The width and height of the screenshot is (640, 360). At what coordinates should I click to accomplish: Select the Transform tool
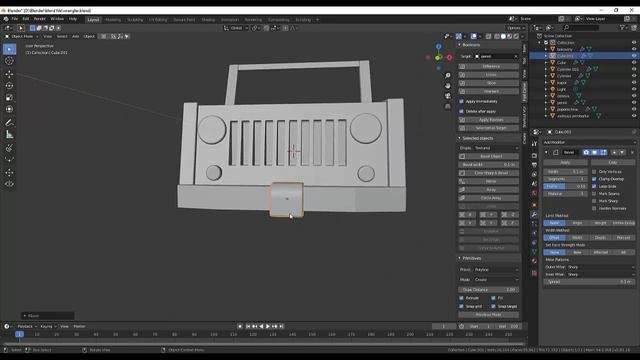(x=9, y=109)
